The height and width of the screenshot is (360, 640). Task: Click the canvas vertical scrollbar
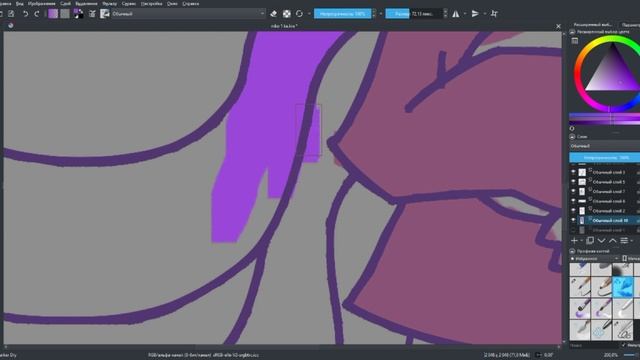pos(564,188)
